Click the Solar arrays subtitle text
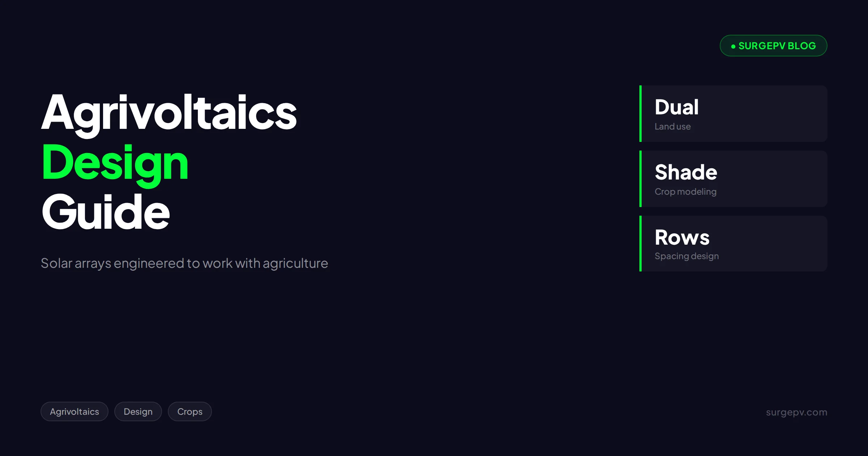The image size is (868, 456). coord(184,263)
